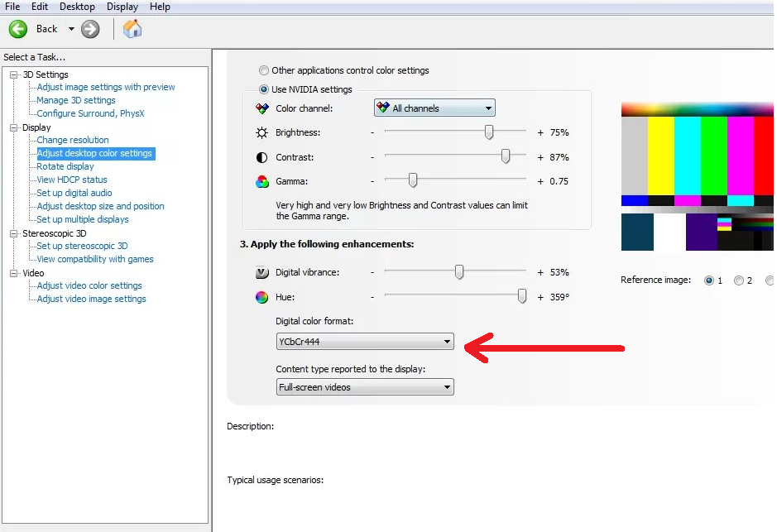Collapse the Video tree node
Image resolution: width=777 pixels, height=532 pixels.
(x=14, y=273)
